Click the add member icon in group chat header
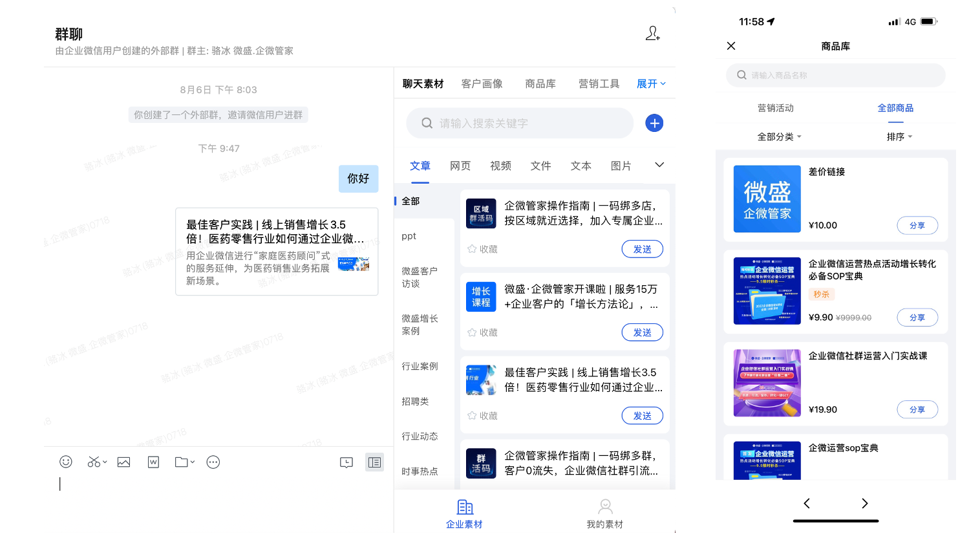This screenshot has width=980, height=551. [x=652, y=33]
